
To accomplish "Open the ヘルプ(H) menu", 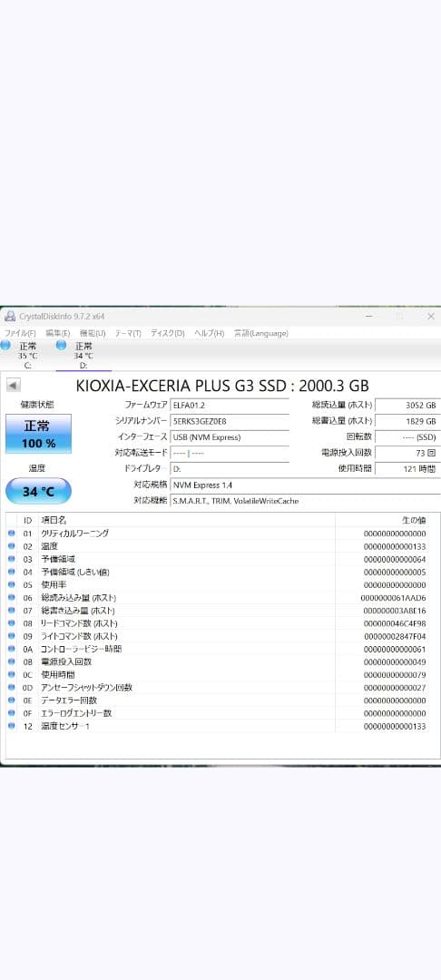I will tap(209, 333).
